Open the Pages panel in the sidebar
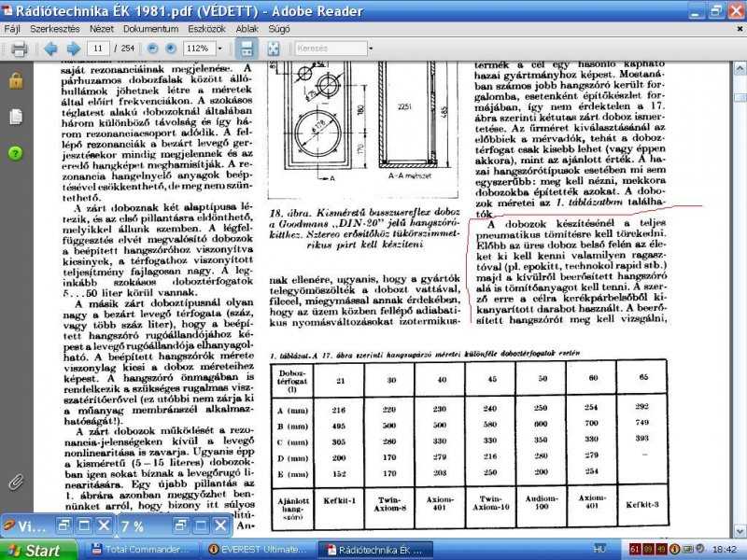Viewport: 747px width, 560px height. point(16,117)
